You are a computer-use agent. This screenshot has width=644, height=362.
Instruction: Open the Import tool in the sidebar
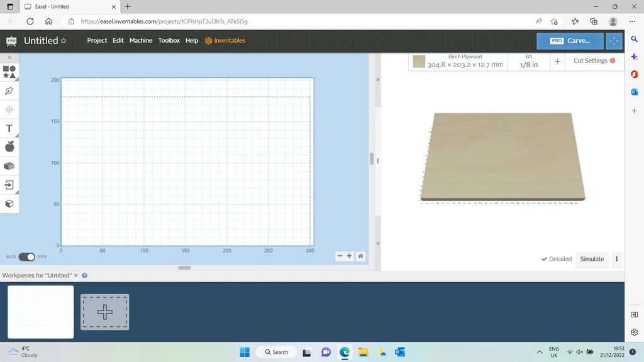tap(9, 185)
